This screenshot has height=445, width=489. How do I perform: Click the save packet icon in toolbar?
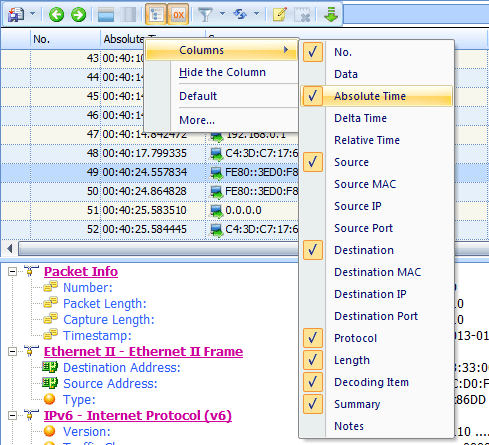(16, 15)
